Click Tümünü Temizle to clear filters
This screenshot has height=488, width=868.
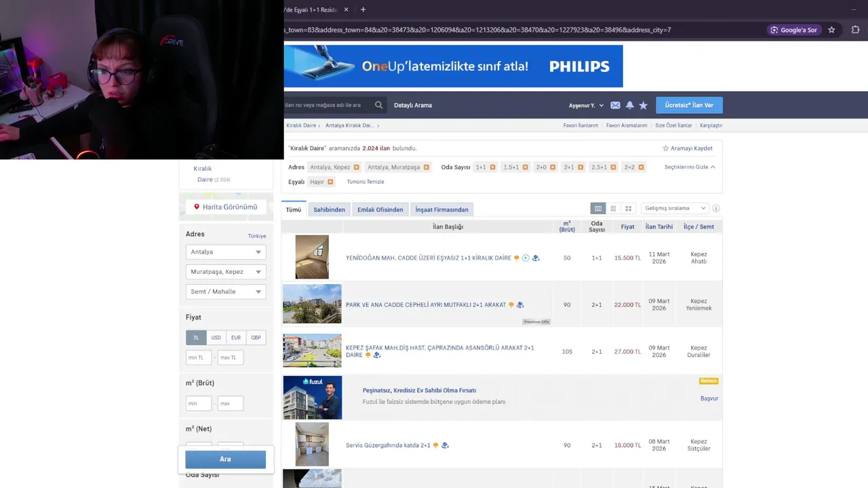click(366, 182)
